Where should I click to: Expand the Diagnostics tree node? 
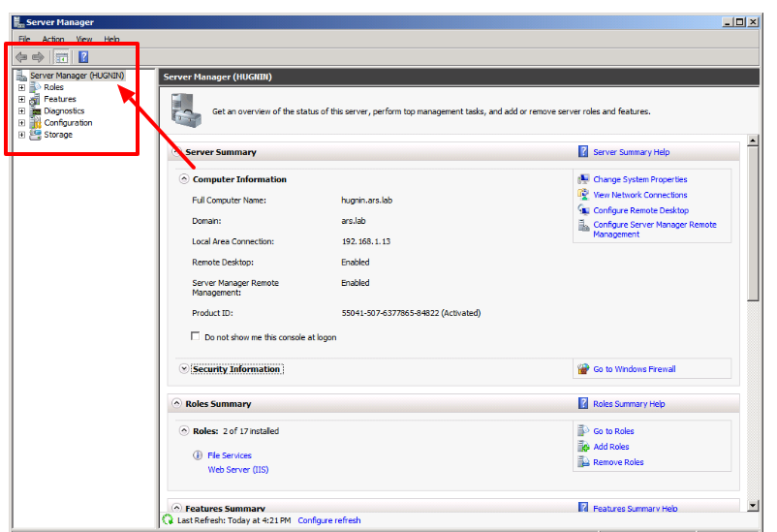22,111
